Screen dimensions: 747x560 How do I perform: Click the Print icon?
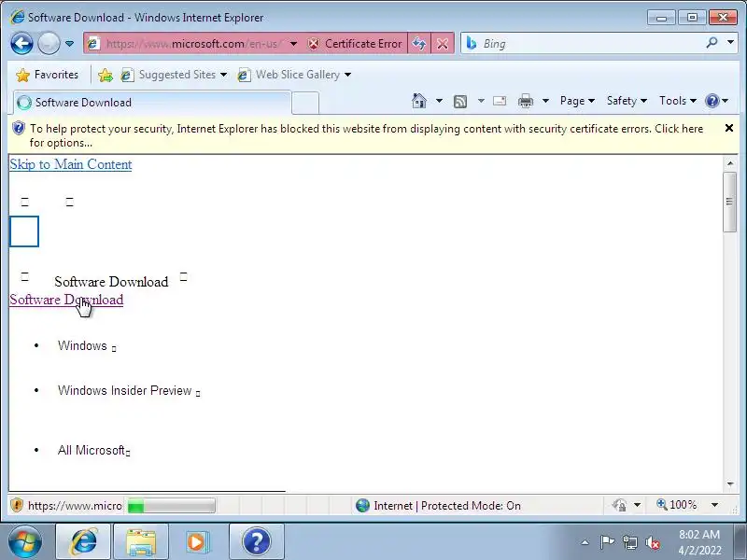click(526, 101)
